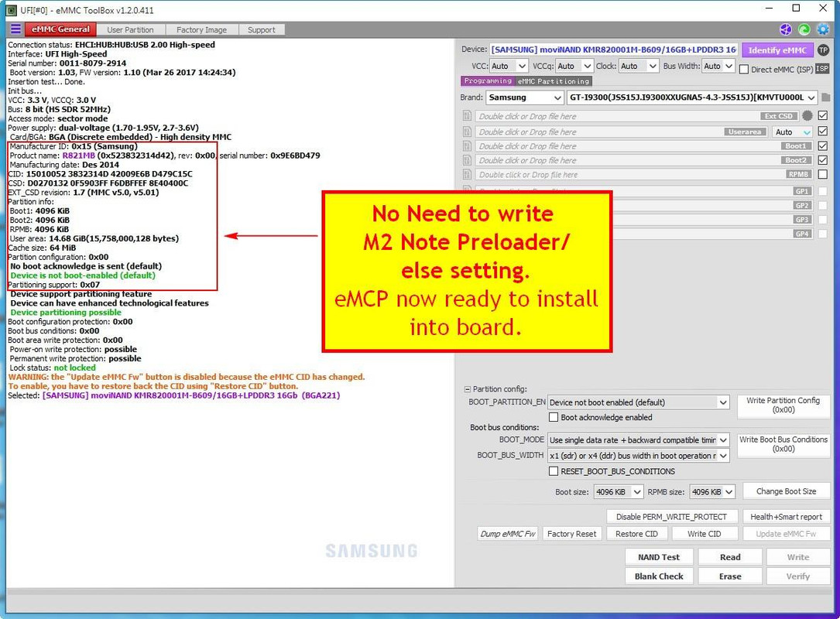
Task: Click the Factory Reset button
Action: point(571,534)
